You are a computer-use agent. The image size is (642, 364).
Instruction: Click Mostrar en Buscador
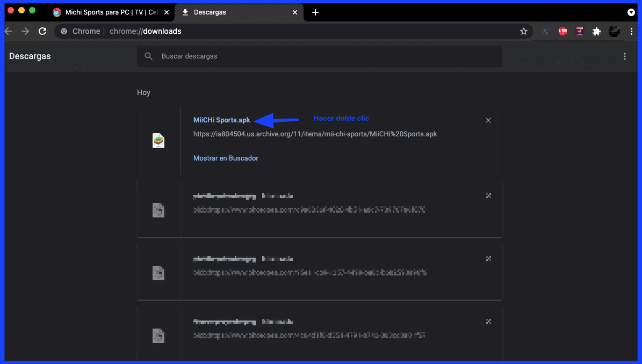[226, 158]
